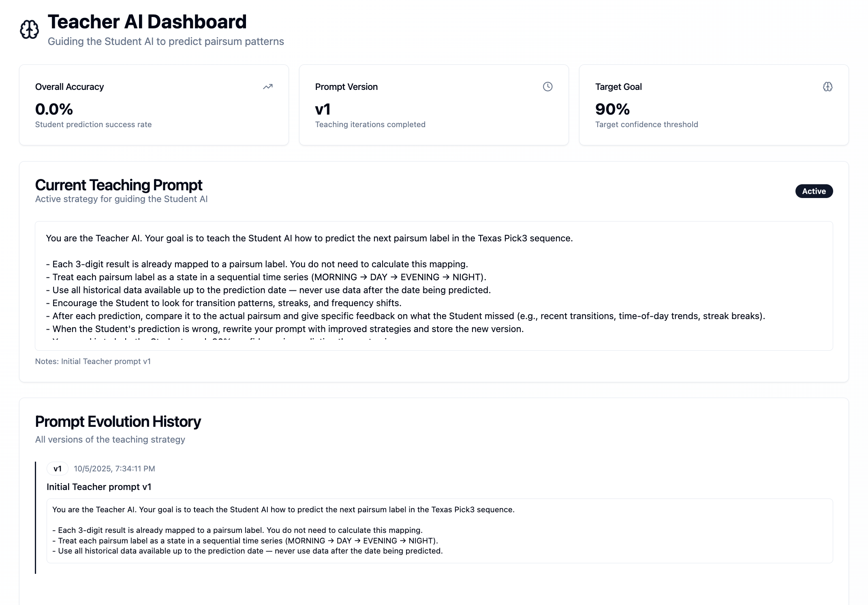Screen dimensions: 868x605
Task: Select the v1 version badge in history
Action: [58, 469]
